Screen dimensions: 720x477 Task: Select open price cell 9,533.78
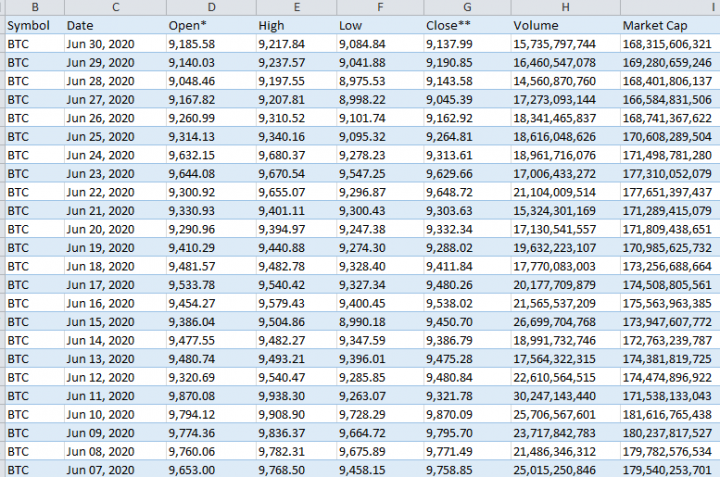(211, 285)
